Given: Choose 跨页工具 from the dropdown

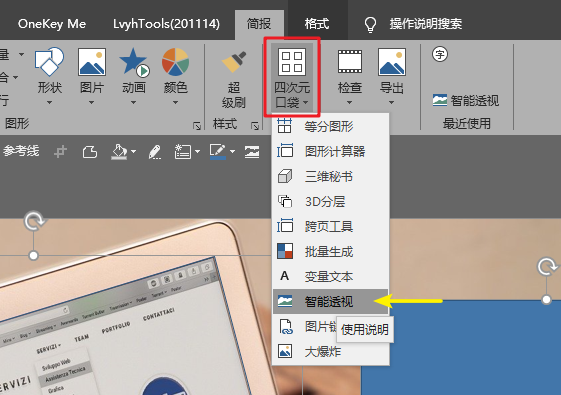Looking at the screenshot, I should pos(330,226).
